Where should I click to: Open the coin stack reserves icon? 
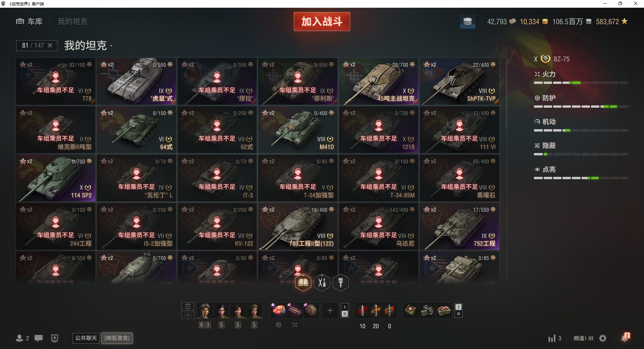click(x=467, y=22)
